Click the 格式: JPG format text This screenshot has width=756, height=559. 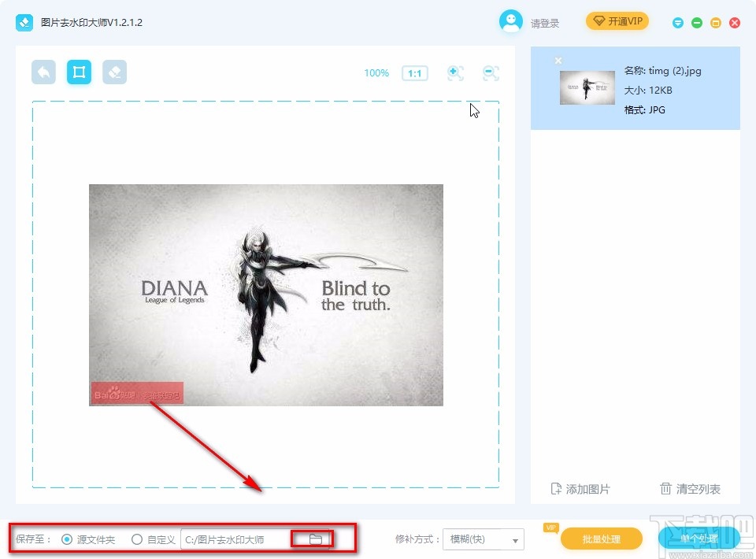[x=645, y=110]
